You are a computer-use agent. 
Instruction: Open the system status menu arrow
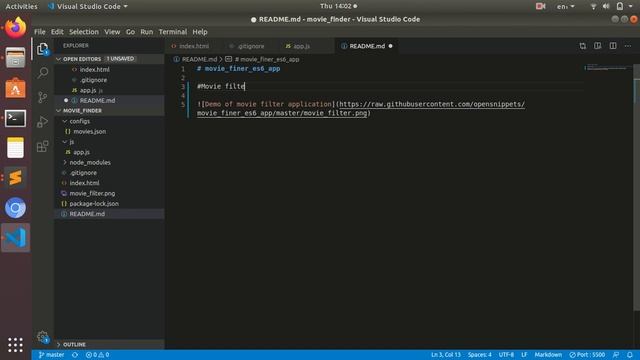631,6
